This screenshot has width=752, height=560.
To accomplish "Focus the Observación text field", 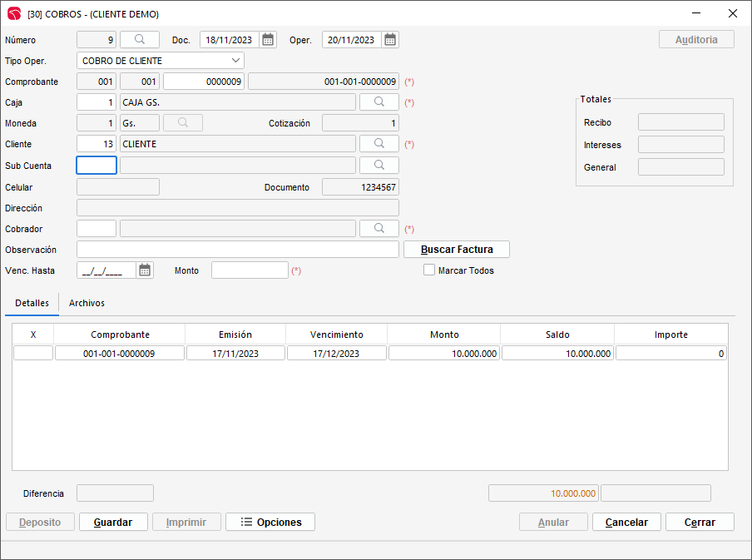I will coord(237,250).
